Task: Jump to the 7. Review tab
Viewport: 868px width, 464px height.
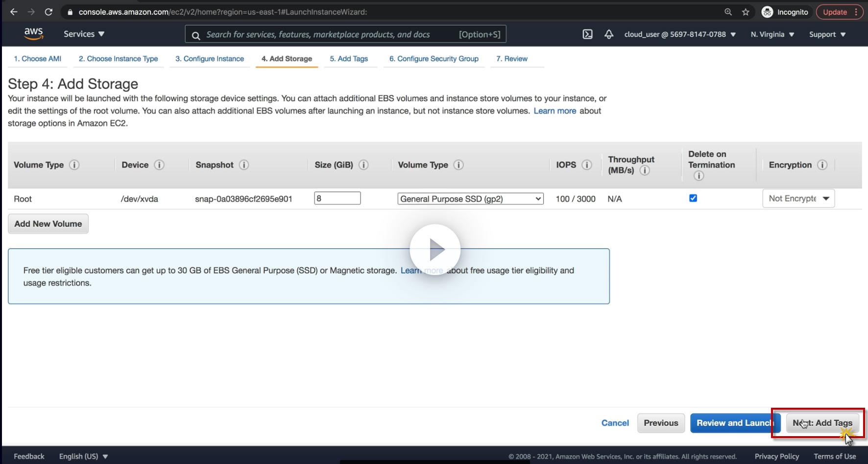Action: (512, 59)
